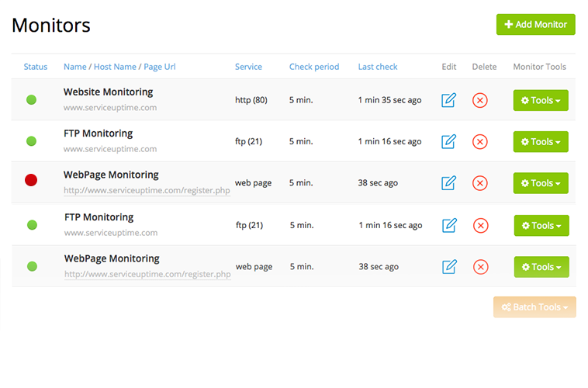
Task: Sort by Last check column
Action: pos(378,67)
